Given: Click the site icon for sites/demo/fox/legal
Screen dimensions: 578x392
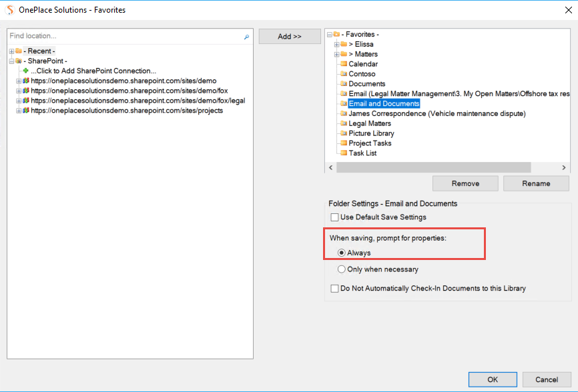Looking at the screenshot, I should (26, 101).
